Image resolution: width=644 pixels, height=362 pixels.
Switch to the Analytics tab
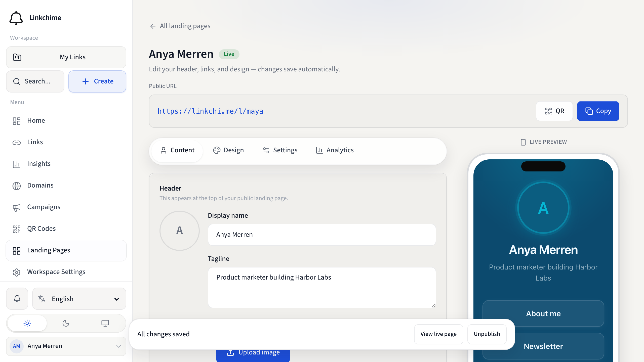pyautogui.click(x=335, y=150)
